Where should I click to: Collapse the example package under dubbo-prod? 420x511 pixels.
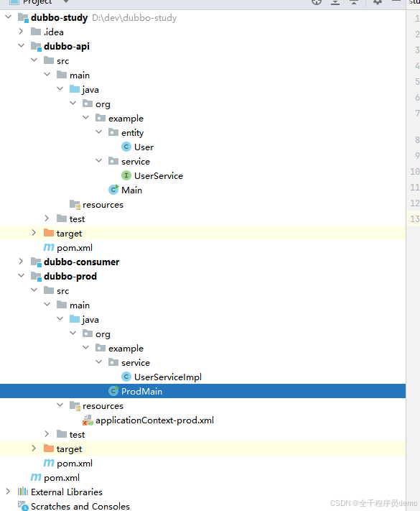(86, 347)
